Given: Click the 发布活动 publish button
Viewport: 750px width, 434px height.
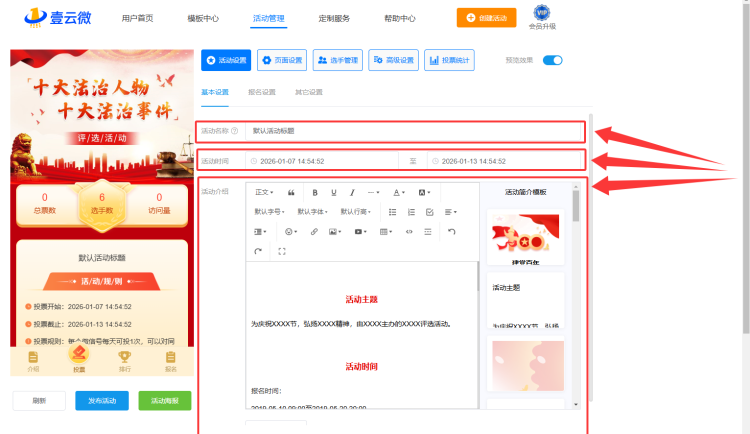Looking at the screenshot, I should 102,400.
